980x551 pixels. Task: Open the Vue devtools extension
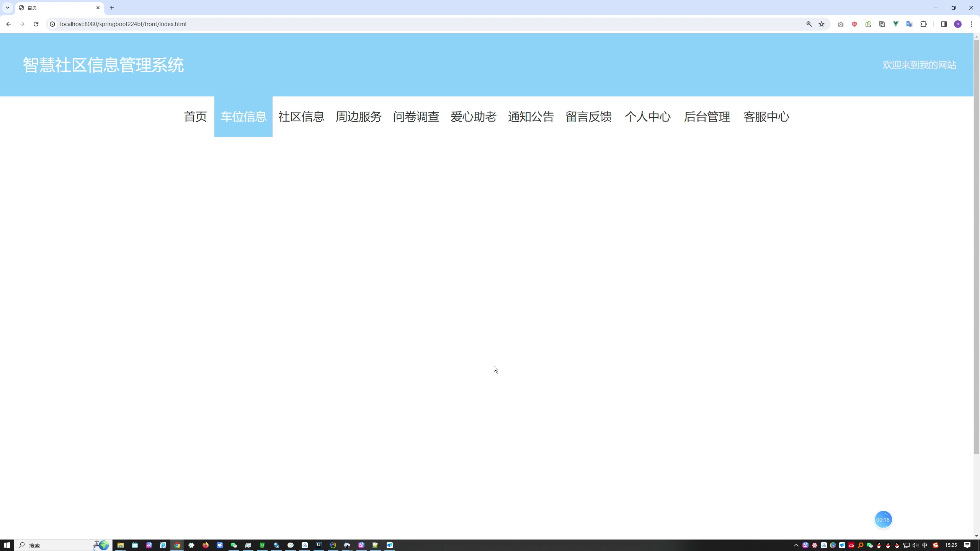point(896,24)
